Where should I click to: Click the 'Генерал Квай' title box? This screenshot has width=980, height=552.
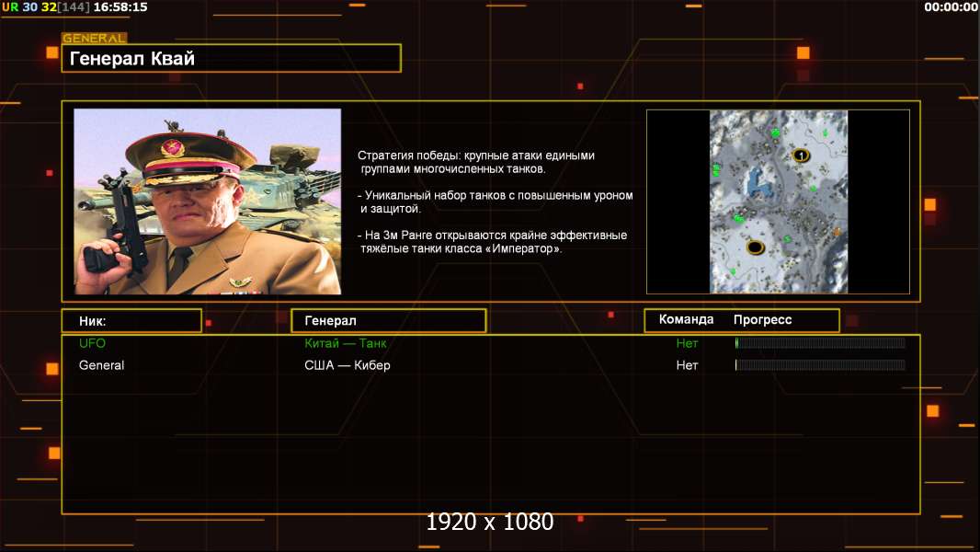pyautogui.click(x=232, y=58)
